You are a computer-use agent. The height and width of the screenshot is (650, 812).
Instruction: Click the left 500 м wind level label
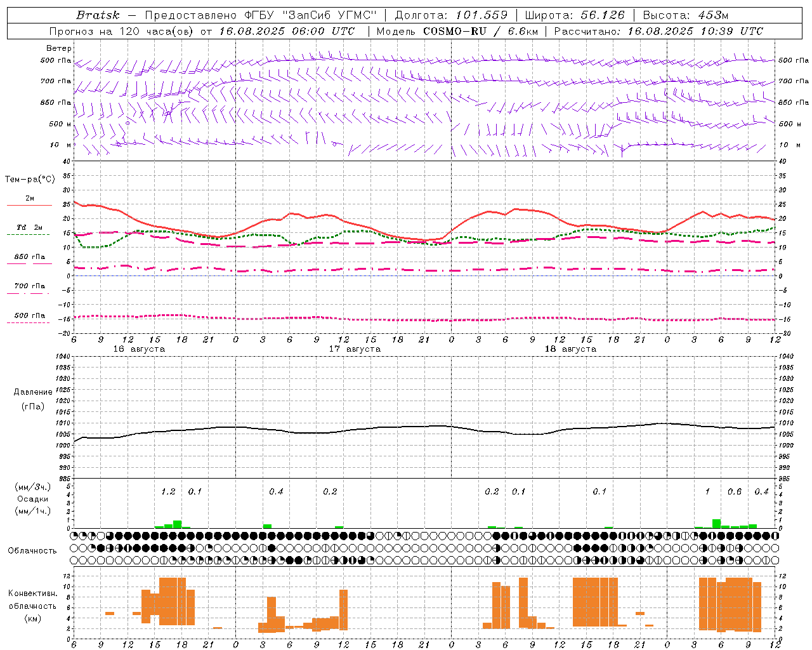(x=60, y=124)
